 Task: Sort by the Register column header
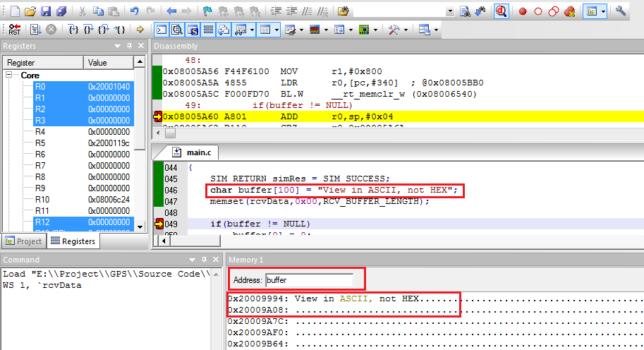[43, 62]
